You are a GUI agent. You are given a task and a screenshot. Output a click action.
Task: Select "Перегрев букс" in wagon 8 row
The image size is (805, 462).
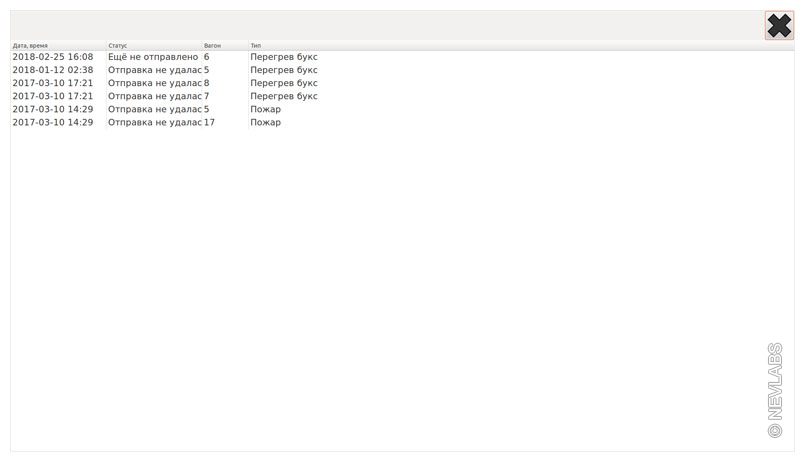[284, 83]
